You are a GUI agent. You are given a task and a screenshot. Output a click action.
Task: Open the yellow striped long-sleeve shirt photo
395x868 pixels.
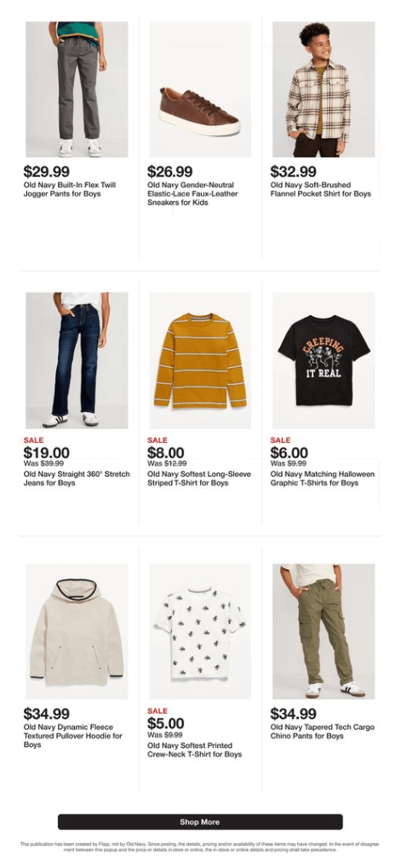[x=200, y=360]
